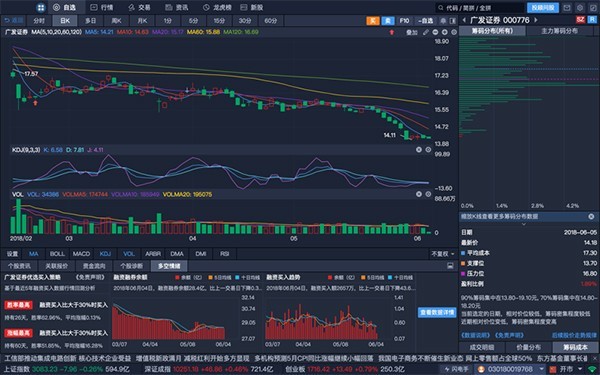Viewport: 600px width, 375px height.
Task: Click the orange 买 buy button
Action: 373,21
